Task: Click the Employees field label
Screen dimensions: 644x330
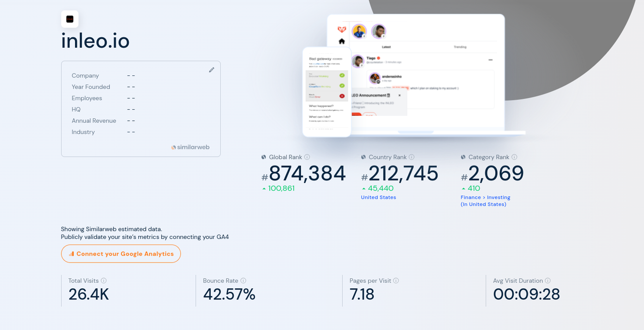Action: tap(87, 98)
